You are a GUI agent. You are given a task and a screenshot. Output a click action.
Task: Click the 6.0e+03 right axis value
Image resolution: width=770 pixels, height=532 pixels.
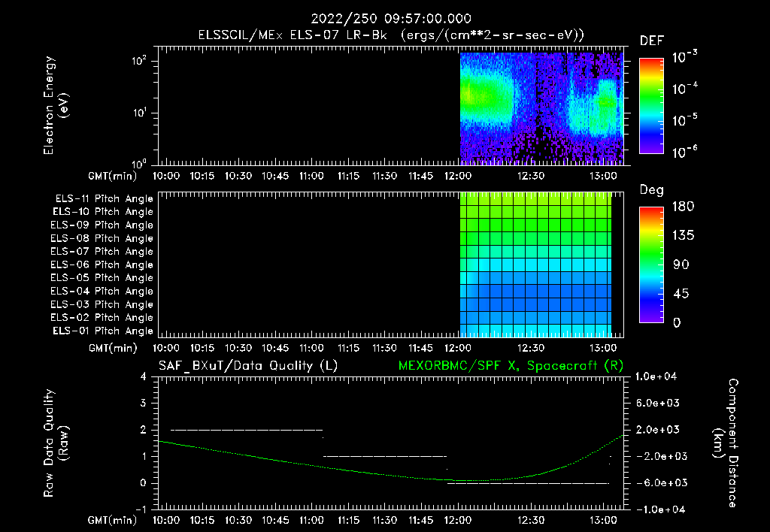(x=657, y=403)
